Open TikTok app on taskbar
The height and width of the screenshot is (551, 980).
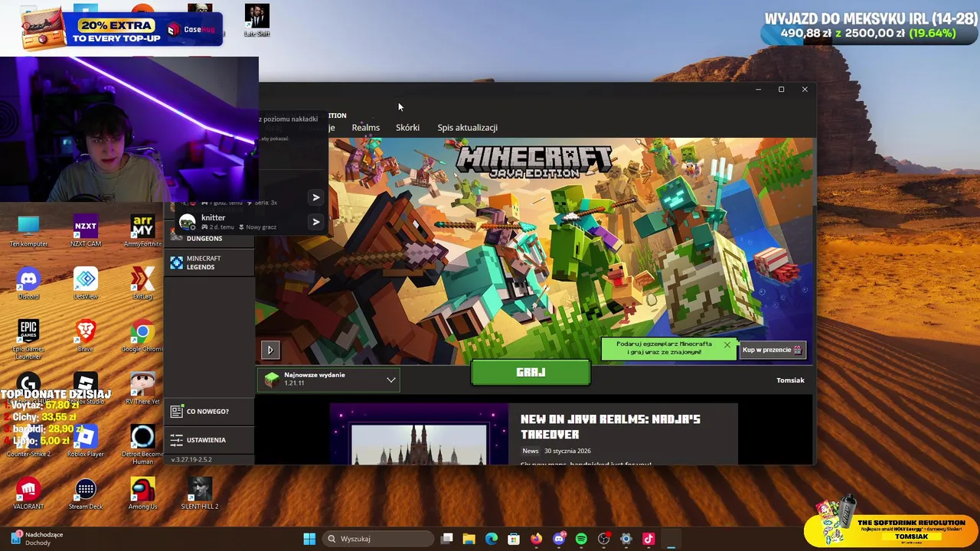(648, 539)
